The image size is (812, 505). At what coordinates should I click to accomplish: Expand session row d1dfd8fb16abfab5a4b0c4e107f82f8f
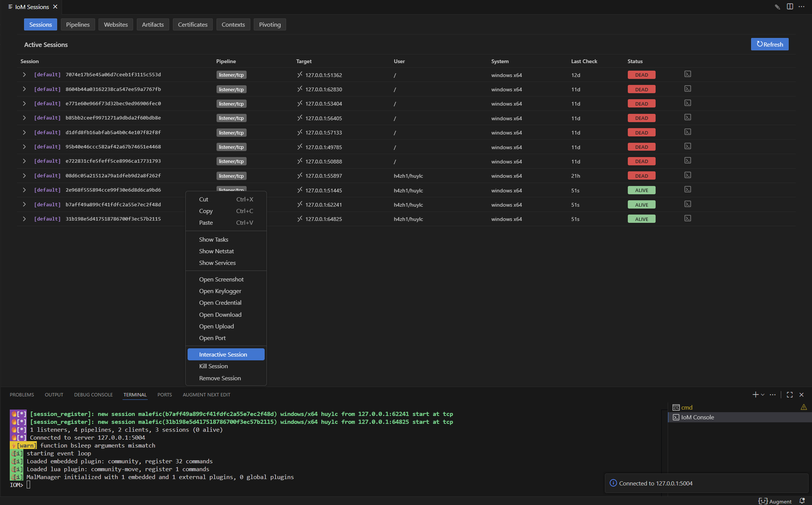pos(24,132)
